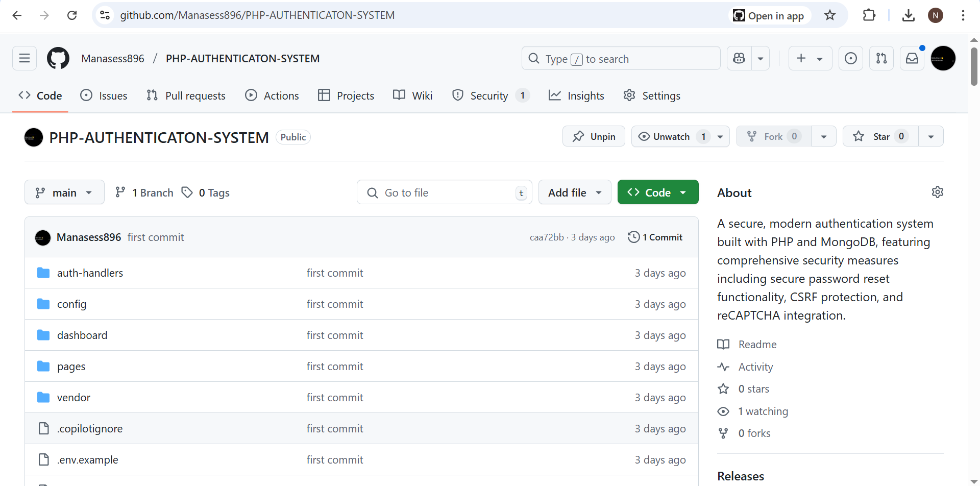Reload the current page
Viewport: 980px width, 486px height.
[72, 15]
